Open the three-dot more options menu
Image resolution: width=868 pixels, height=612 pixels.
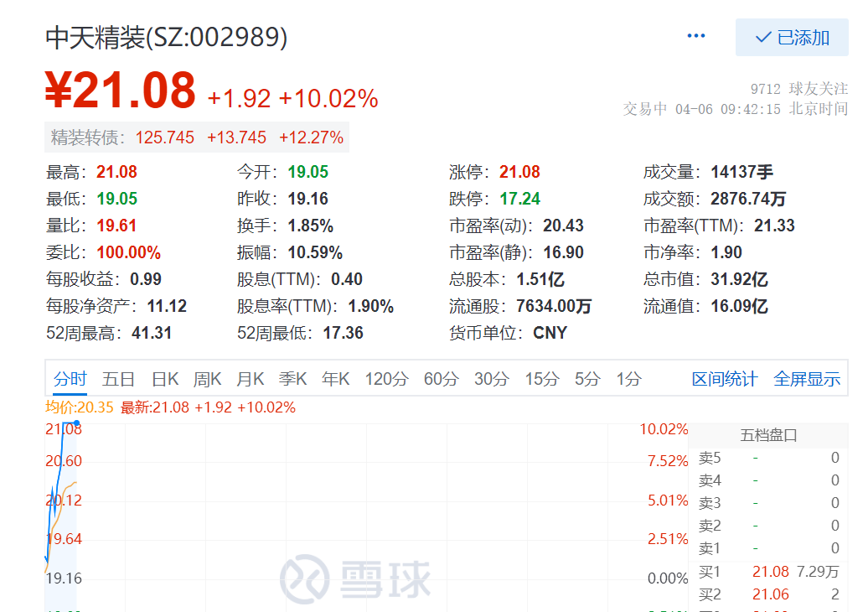tap(695, 37)
